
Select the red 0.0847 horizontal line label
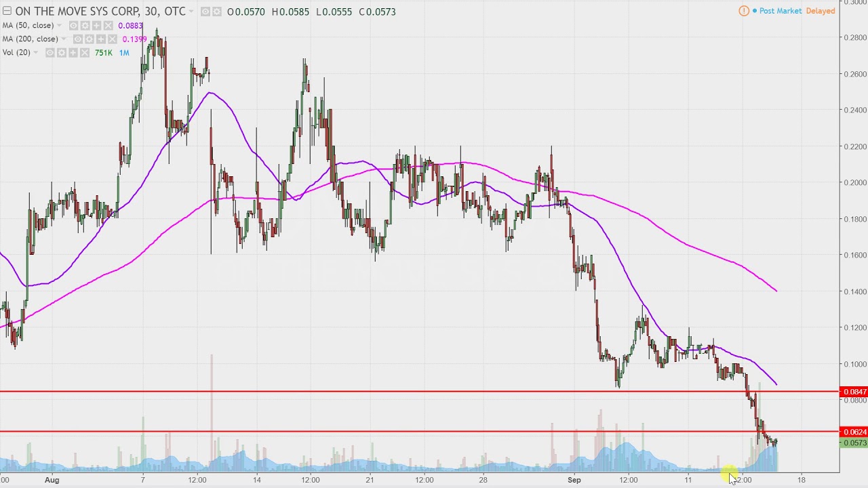coord(854,392)
